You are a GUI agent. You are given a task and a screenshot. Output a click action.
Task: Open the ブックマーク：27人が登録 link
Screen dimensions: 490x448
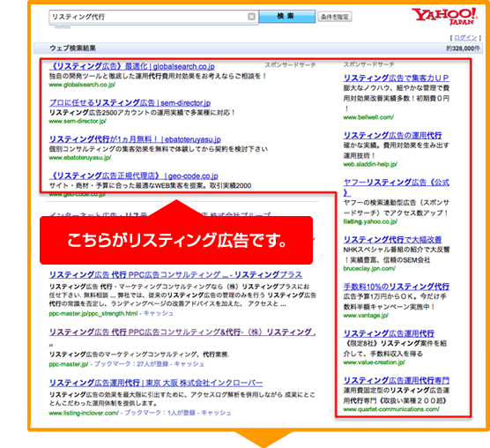[131, 364]
